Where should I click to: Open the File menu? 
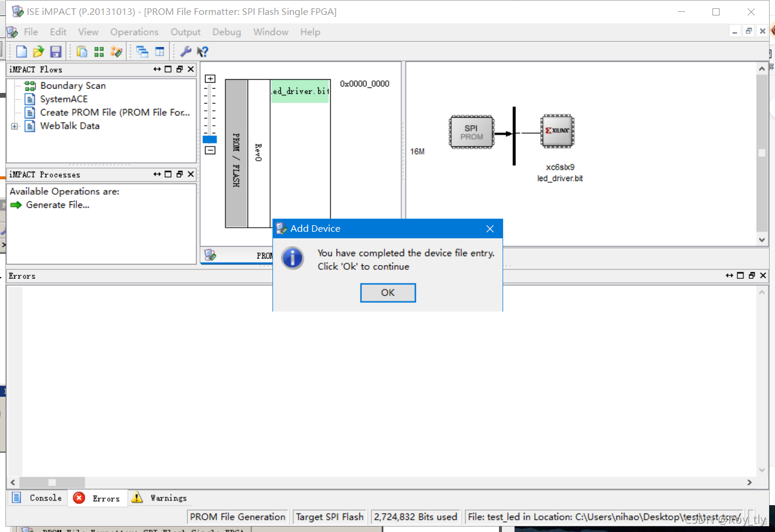pos(30,32)
